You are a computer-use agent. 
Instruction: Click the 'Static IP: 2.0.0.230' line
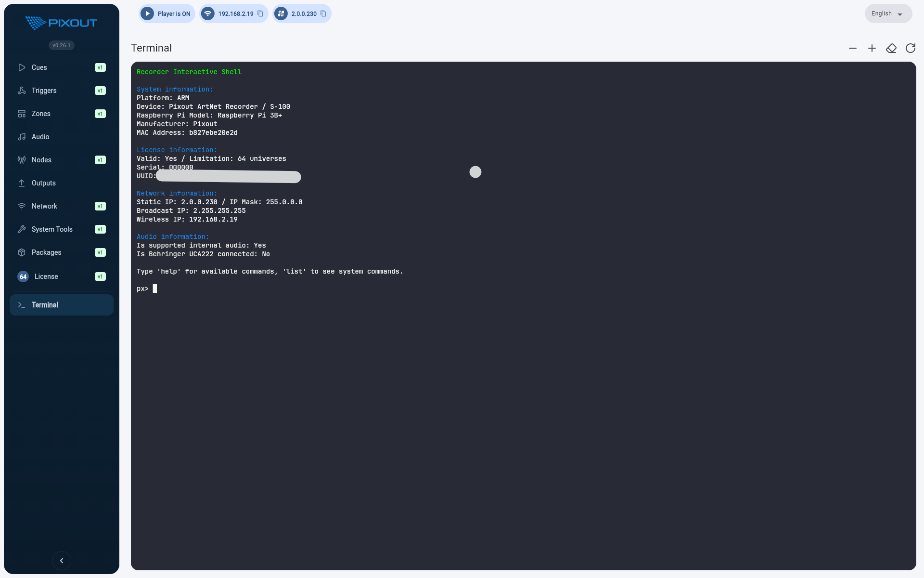tap(219, 202)
